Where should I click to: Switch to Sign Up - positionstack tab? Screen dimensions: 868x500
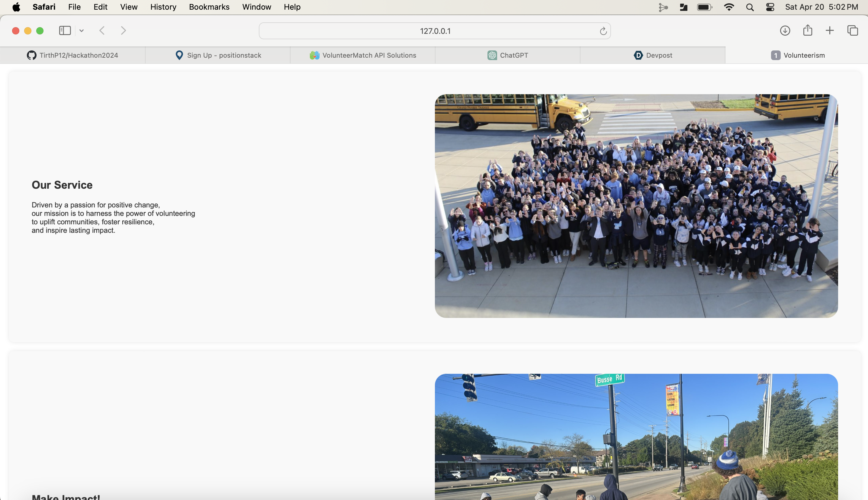[x=218, y=55]
